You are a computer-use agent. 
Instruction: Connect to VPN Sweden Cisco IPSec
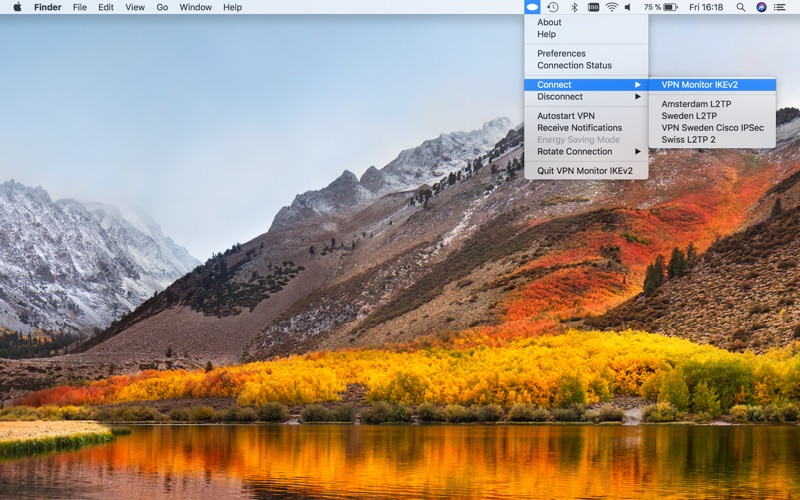click(x=712, y=128)
